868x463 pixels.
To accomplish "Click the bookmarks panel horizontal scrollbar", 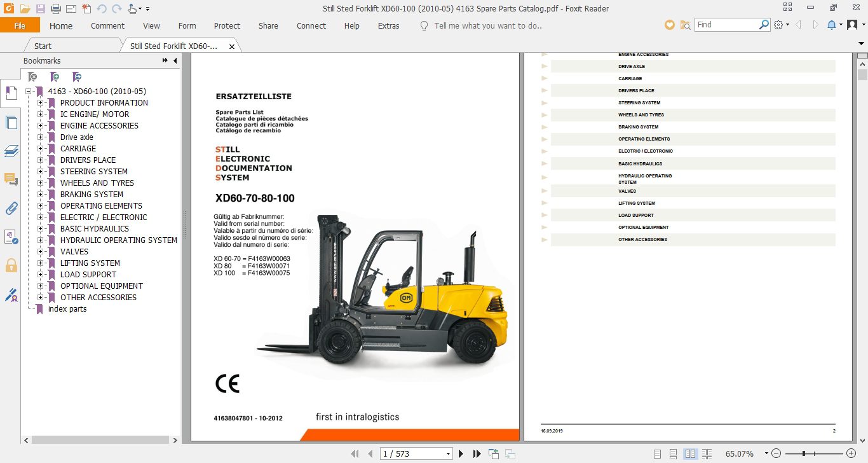I will (x=100, y=439).
